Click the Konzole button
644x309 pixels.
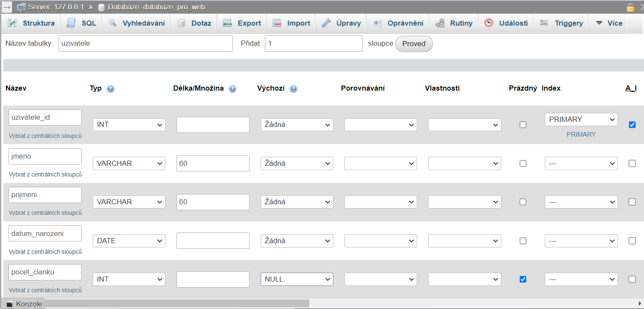[x=24, y=304]
